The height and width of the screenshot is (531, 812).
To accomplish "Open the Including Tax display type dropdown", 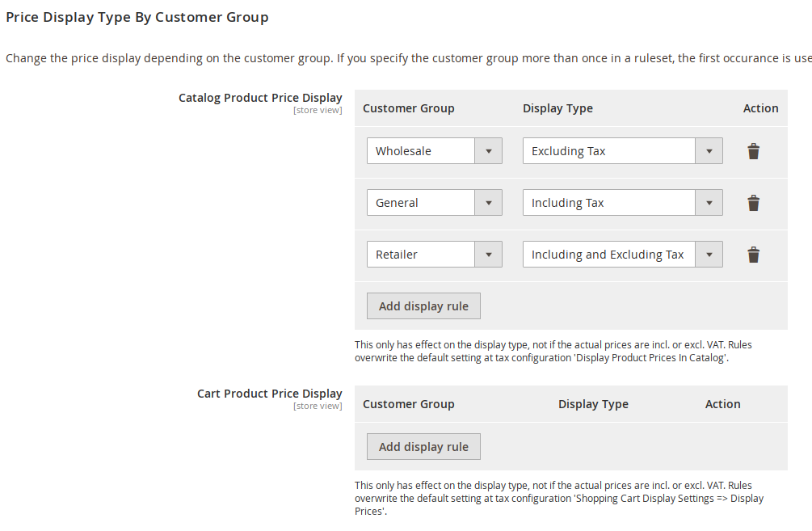I will [x=622, y=203].
